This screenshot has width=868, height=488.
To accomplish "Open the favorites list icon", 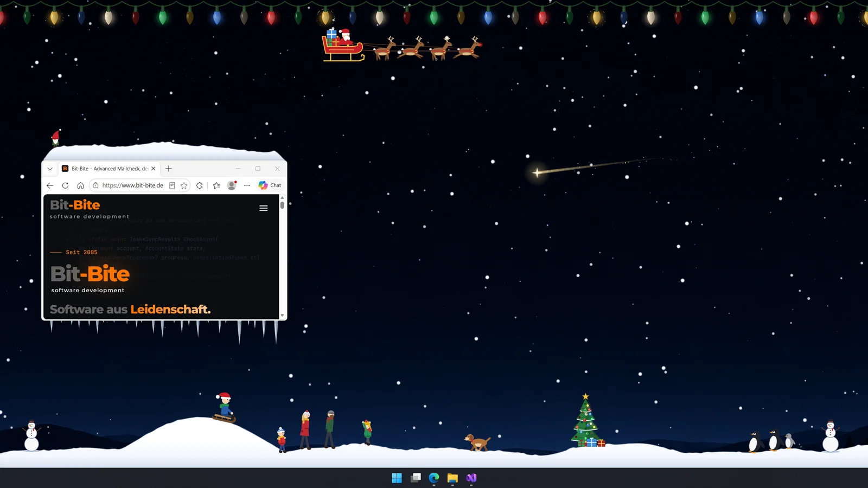I will point(216,185).
